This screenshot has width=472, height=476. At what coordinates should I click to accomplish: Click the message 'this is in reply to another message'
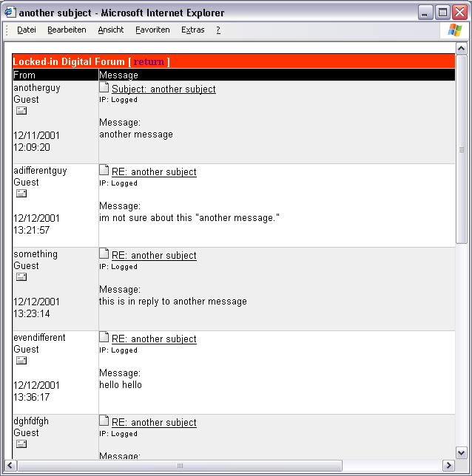click(173, 301)
